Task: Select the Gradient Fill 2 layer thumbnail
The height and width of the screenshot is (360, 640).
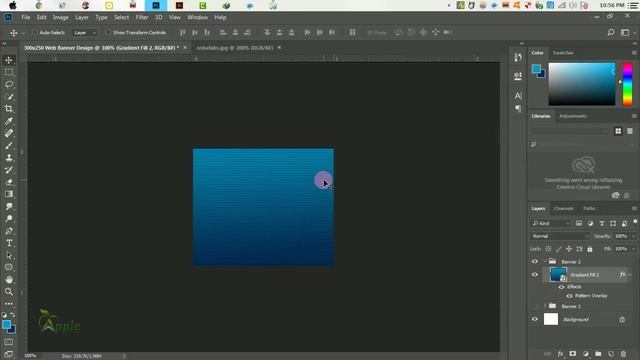Action: 558,275
